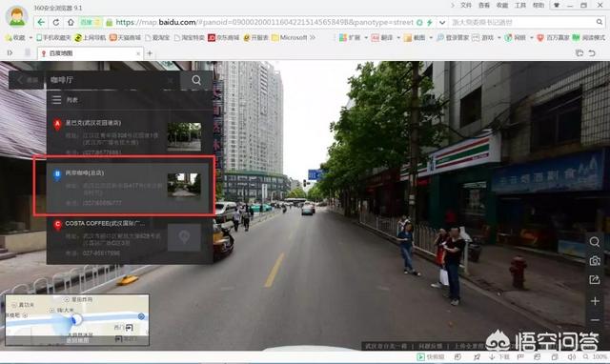Select the COSTA COFFEE result

[x=130, y=238]
